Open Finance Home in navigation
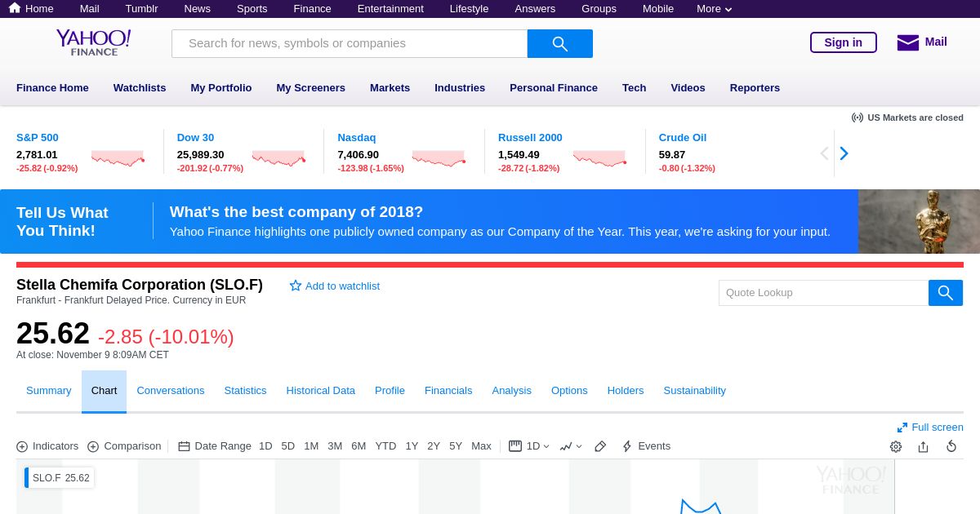The height and width of the screenshot is (514, 980). click(x=52, y=87)
